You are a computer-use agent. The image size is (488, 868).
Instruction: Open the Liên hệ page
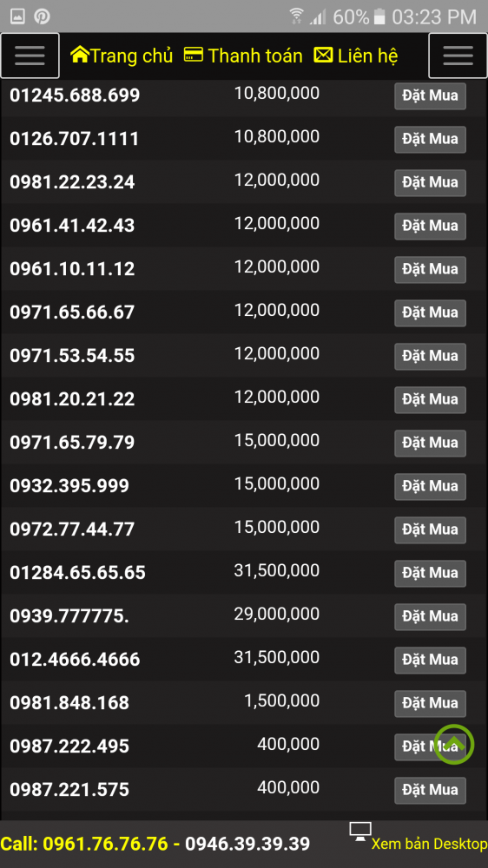368,56
